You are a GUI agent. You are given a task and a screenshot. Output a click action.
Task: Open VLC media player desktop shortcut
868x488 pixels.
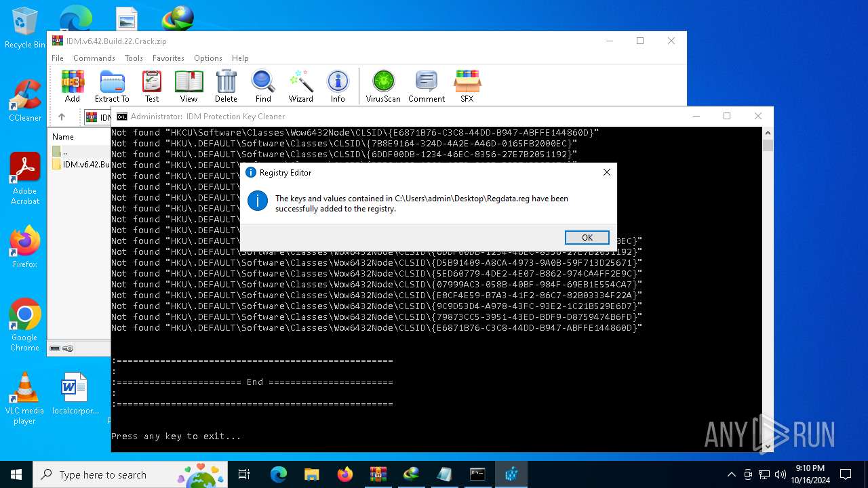click(25, 399)
